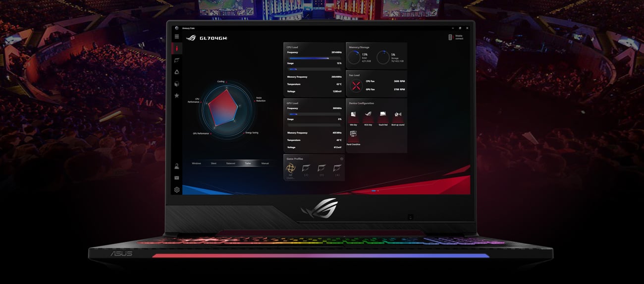Click the Fan Load fan icon
This screenshot has height=284, width=644.
pos(356,85)
